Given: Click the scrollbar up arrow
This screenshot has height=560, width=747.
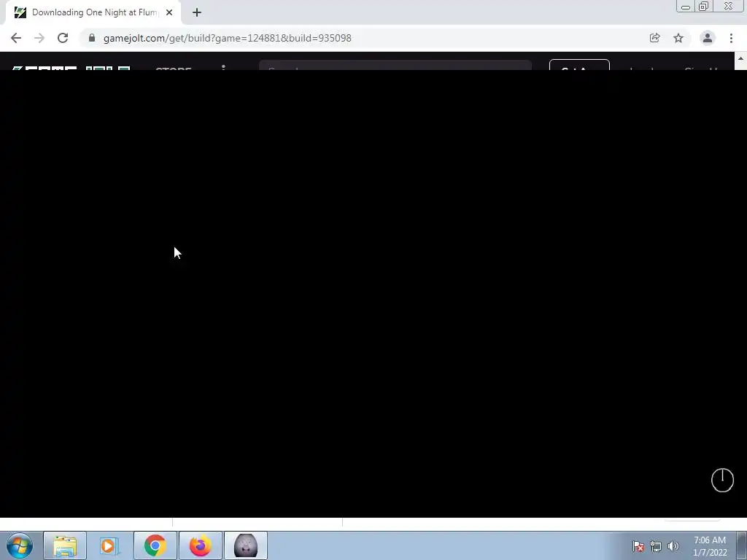Looking at the screenshot, I should (741, 58).
